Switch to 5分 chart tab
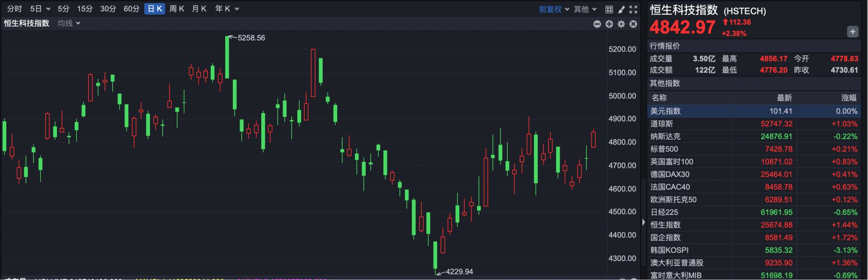868x280 pixels. click(64, 9)
